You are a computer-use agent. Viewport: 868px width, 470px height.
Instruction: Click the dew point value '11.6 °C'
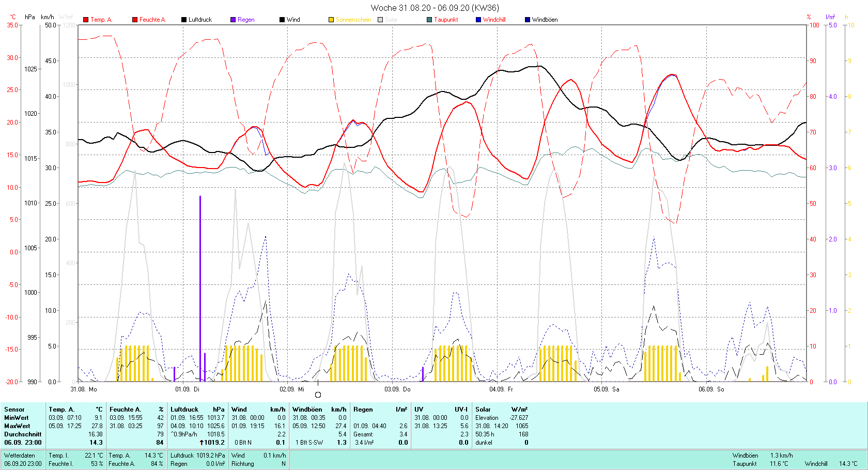click(x=779, y=464)
